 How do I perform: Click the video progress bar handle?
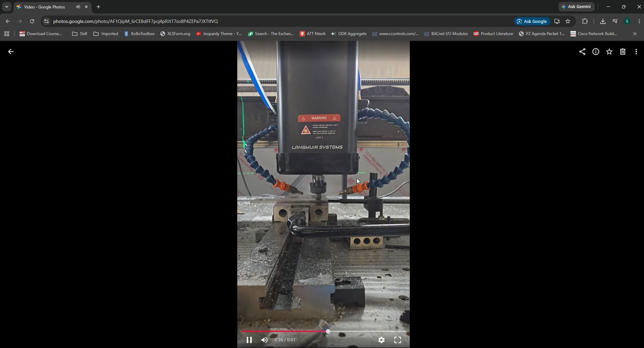pyautogui.click(x=328, y=331)
